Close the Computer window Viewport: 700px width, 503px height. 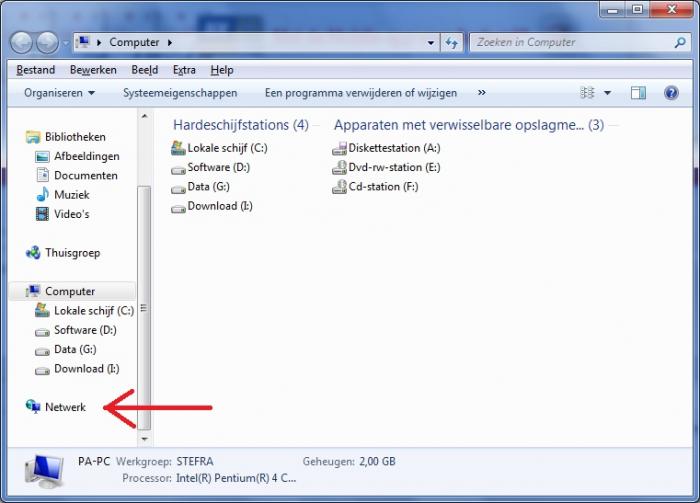671,9
